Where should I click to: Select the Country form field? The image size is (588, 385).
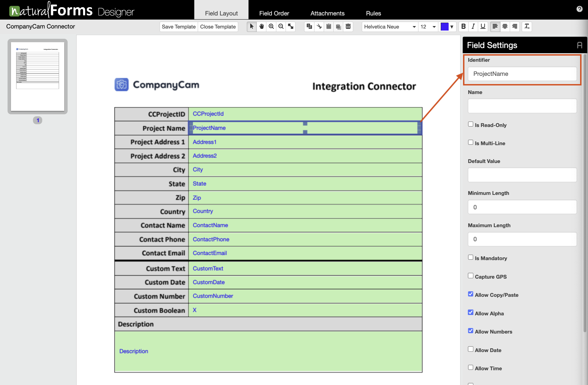coord(305,211)
